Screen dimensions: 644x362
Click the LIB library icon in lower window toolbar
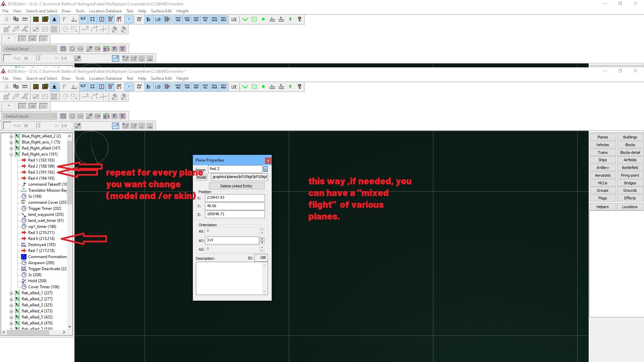click(x=158, y=87)
